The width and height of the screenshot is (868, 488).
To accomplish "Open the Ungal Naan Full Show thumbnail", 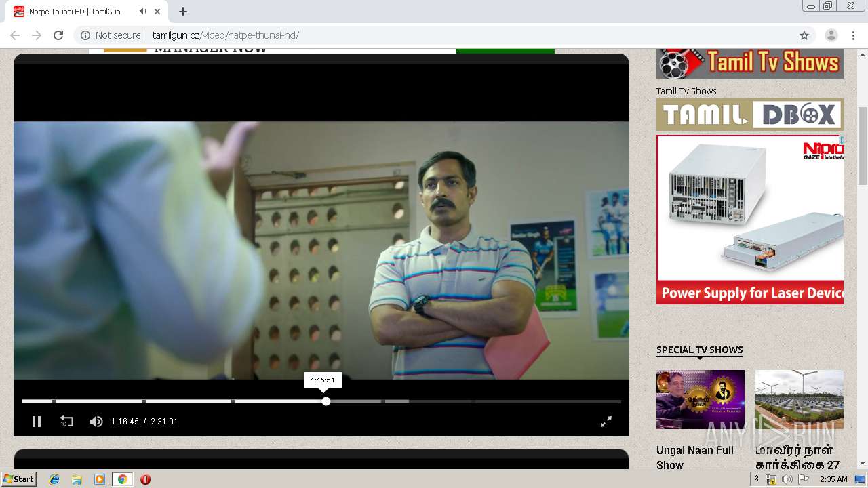I will pyautogui.click(x=701, y=399).
